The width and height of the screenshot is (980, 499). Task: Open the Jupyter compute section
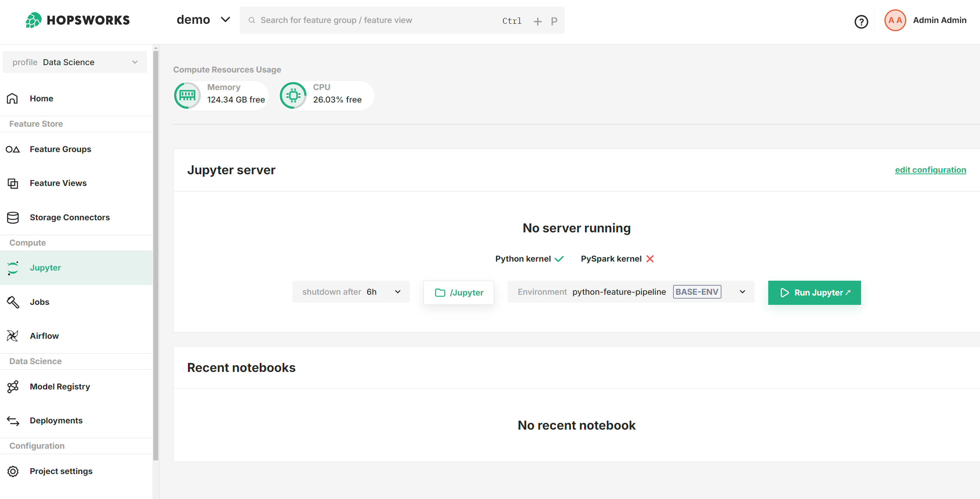[x=45, y=267]
